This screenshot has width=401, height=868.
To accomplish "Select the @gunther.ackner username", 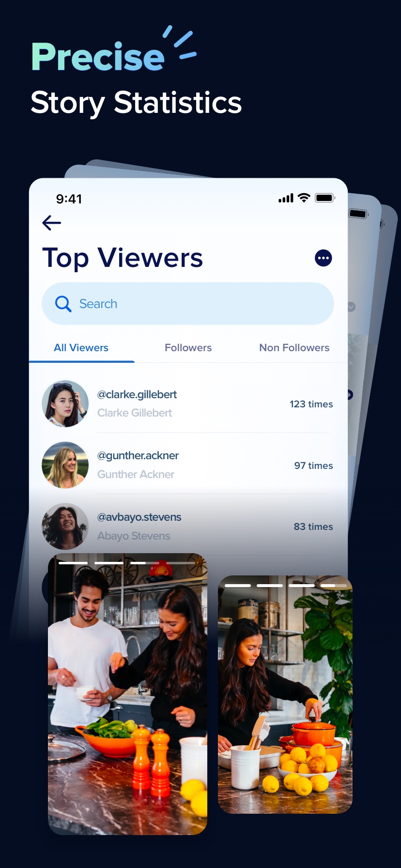I will click(138, 456).
